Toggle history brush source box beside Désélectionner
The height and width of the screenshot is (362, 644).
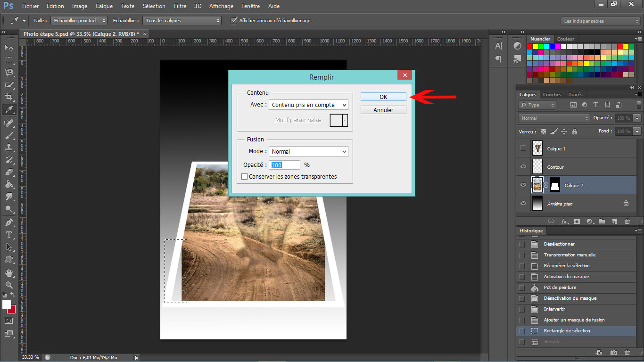[x=521, y=244]
